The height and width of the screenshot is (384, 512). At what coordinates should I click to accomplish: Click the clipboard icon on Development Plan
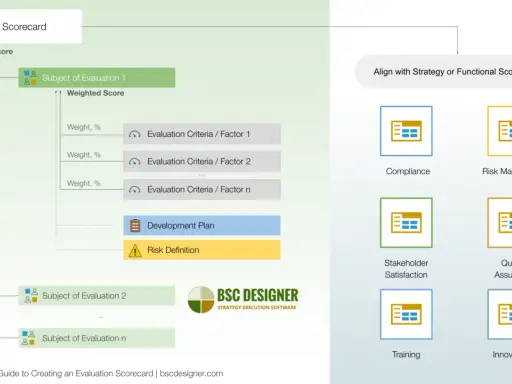click(x=135, y=225)
